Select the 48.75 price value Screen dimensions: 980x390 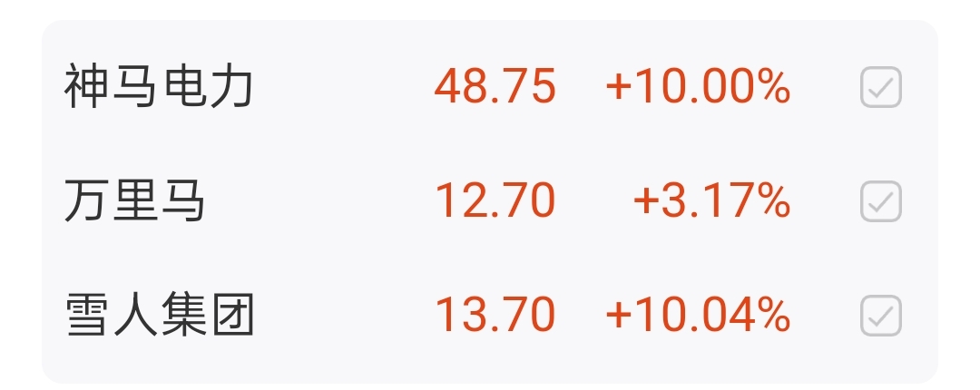pyautogui.click(x=495, y=88)
